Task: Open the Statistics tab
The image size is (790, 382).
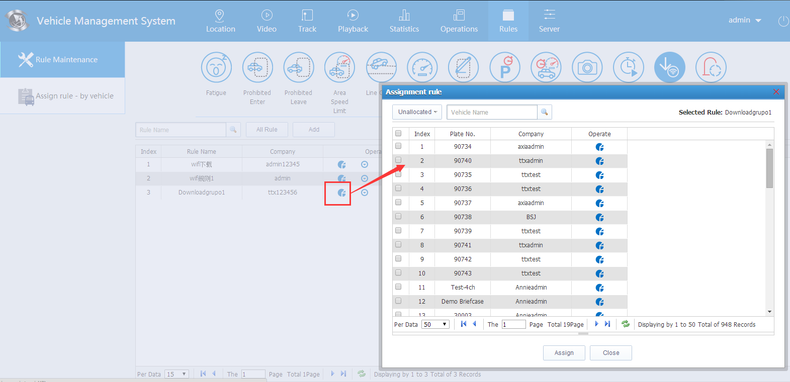Action: coord(404,21)
